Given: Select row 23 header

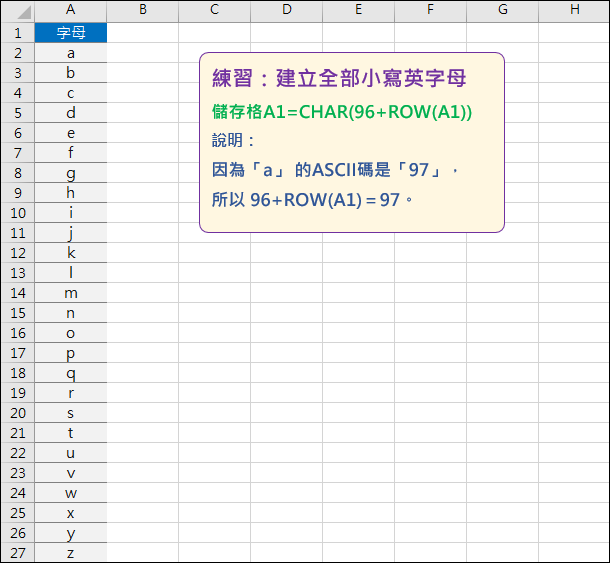Looking at the screenshot, I should pos(18,473).
